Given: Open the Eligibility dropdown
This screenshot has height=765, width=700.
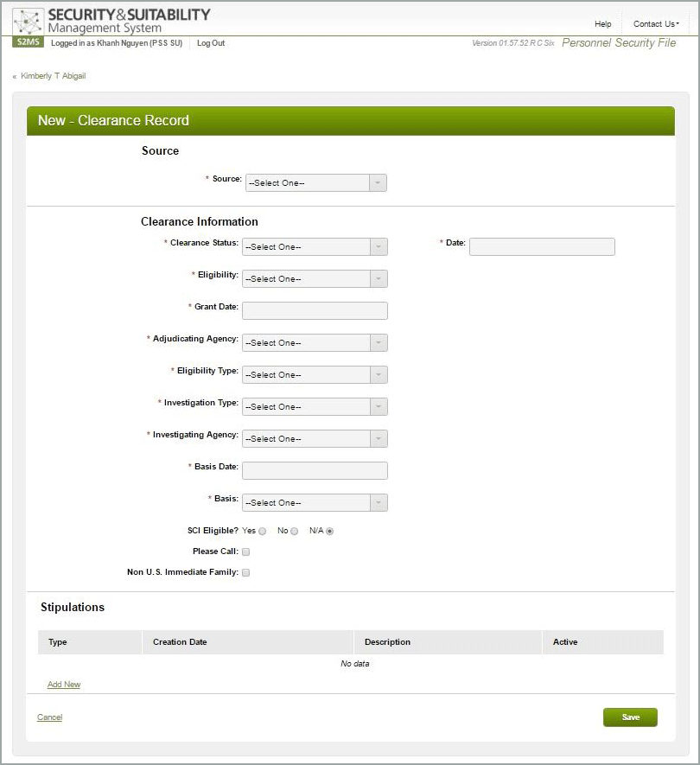Looking at the screenshot, I should [x=315, y=279].
